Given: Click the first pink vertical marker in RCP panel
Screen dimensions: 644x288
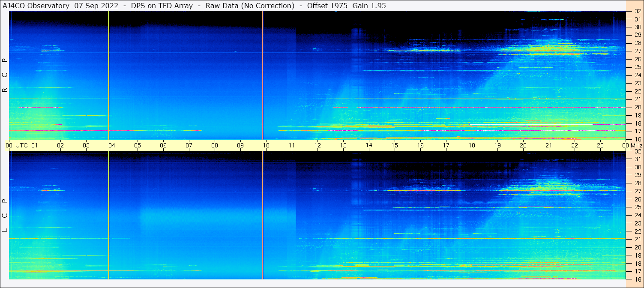Looking at the screenshot, I should pyautogui.click(x=108, y=75).
